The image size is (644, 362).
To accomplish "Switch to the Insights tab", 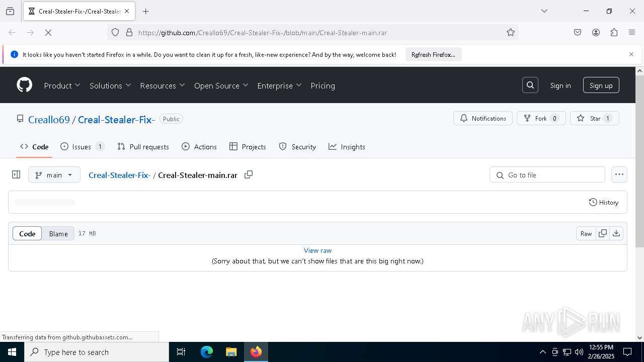I will (347, 147).
